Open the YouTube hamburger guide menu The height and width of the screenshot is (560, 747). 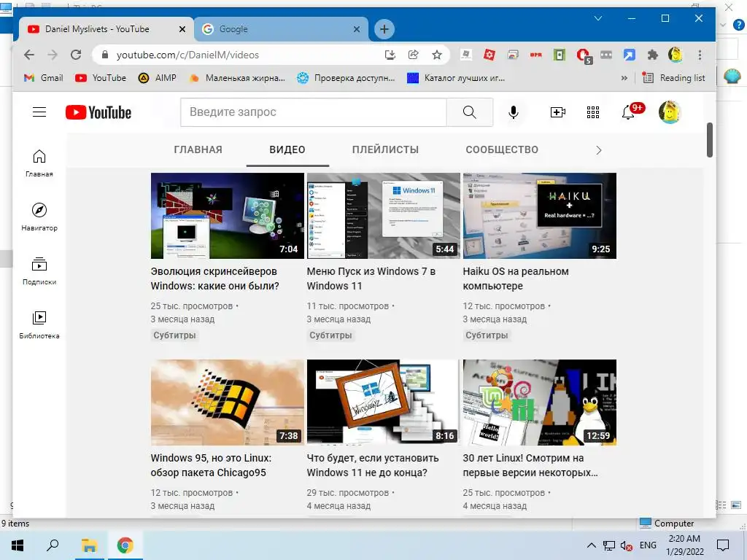click(x=39, y=112)
